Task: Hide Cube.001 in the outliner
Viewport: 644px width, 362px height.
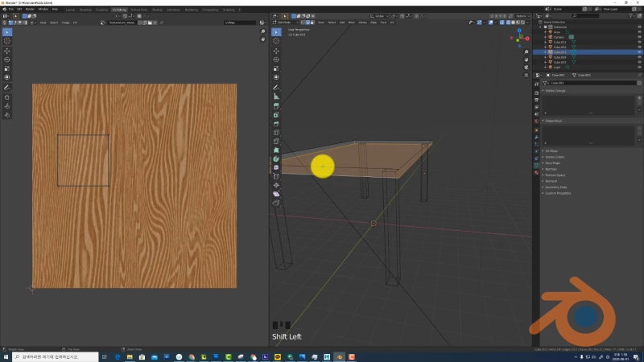Action: pos(639,42)
